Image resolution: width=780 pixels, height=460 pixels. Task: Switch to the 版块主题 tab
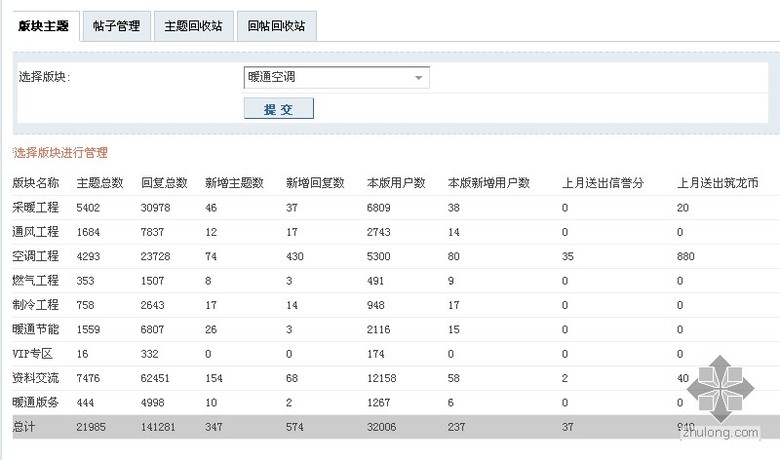tap(44, 26)
